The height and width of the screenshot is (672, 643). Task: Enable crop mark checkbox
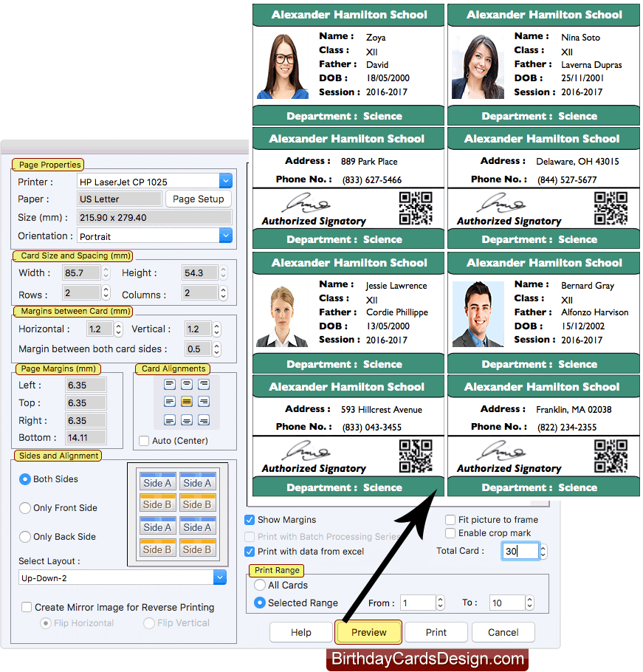tap(450, 533)
